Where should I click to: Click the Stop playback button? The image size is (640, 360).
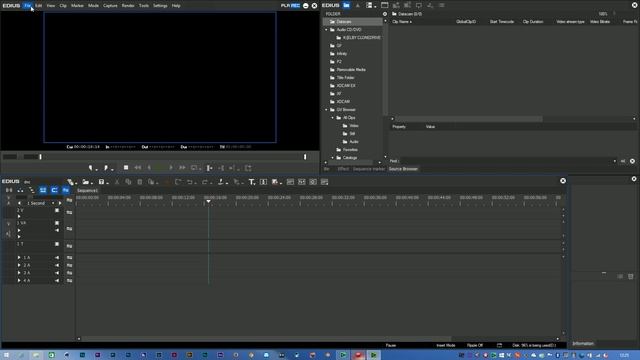126,168
